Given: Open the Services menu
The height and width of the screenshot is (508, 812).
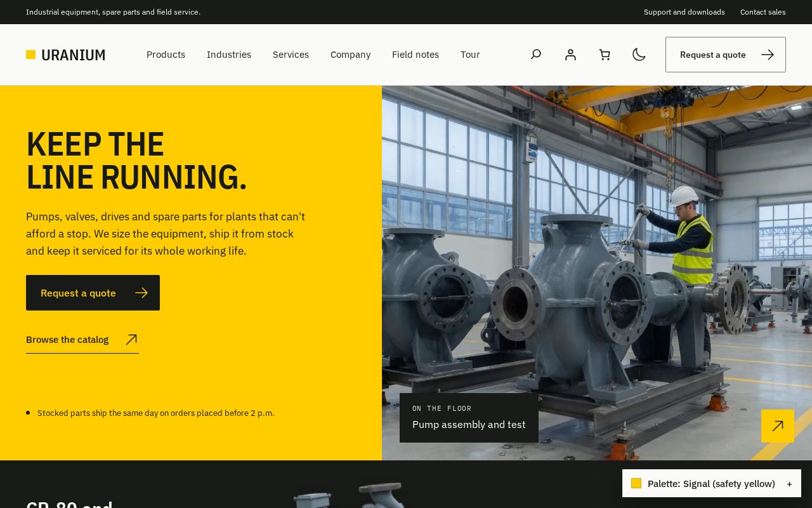Looking at the screenshot, I should coord(291,55).
